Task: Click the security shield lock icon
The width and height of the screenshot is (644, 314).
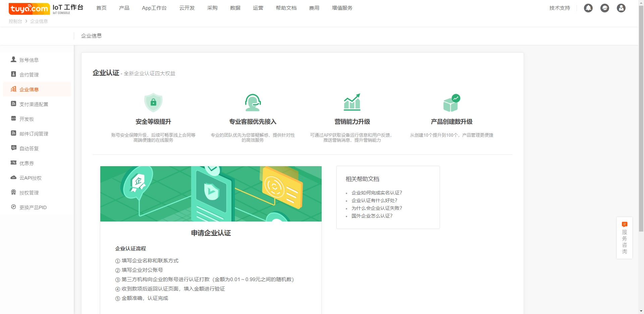Action: coord(153,102)
